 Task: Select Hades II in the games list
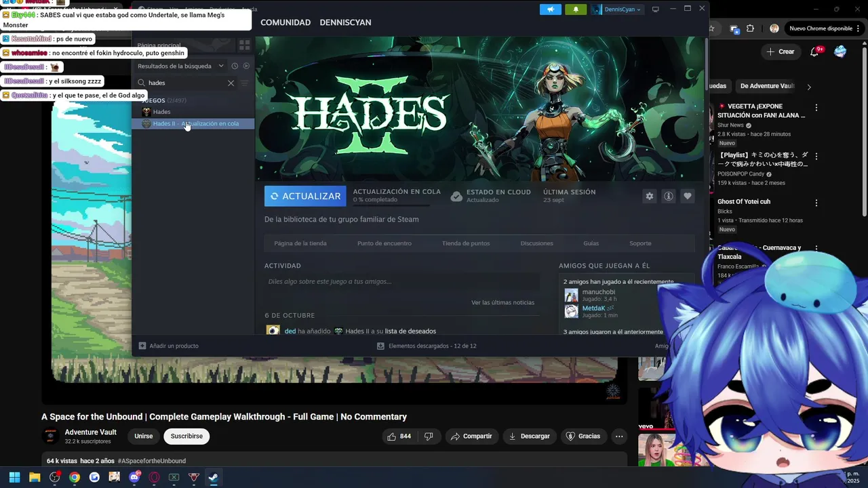point(193,124)
